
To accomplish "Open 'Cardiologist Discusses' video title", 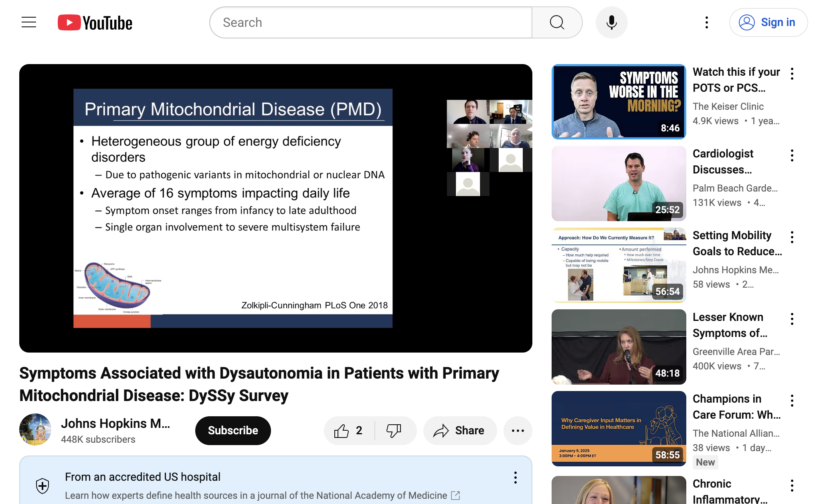I will pos(723,161).
